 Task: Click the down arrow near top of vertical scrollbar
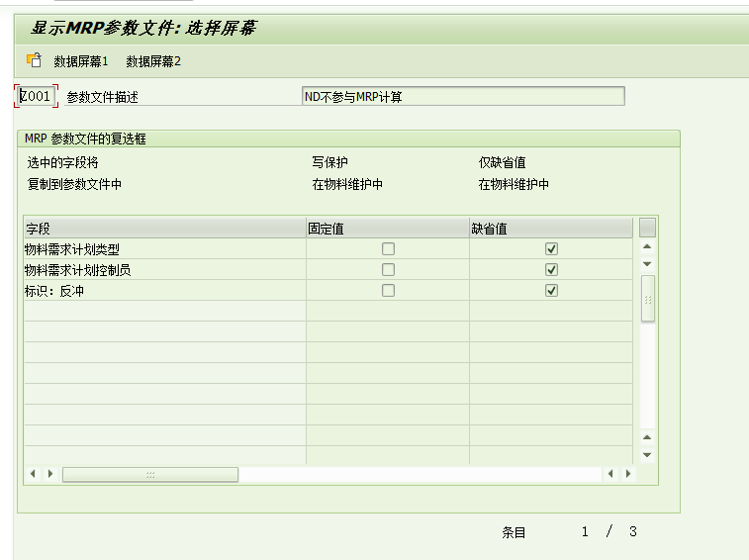click(x=647, y=264)
